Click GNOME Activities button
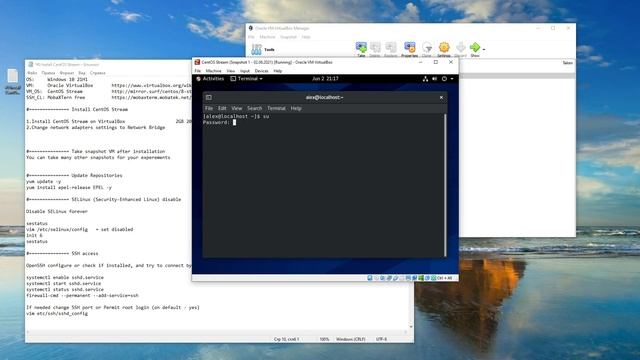This screenshot has height=360, width=640. (x=210, y=78)
